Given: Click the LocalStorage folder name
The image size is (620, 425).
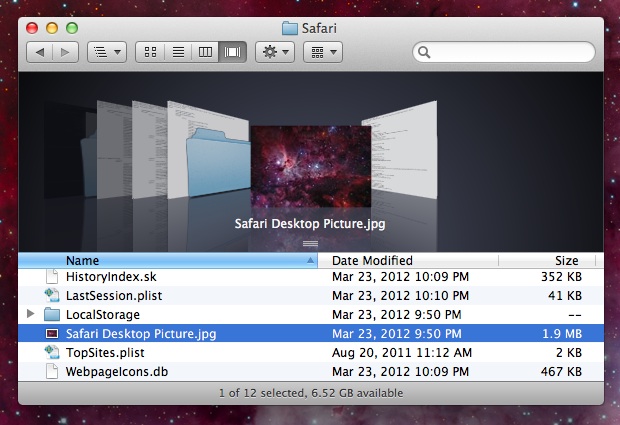Looking at the screenshot, I should (x=103, y=315).
